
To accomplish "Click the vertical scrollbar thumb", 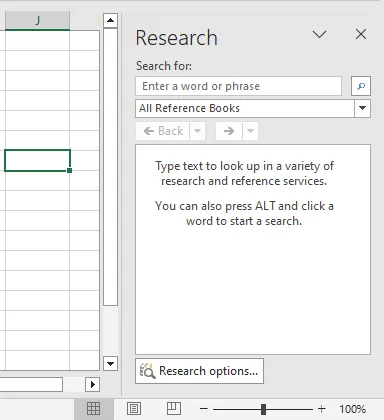I will coord(110,167).
